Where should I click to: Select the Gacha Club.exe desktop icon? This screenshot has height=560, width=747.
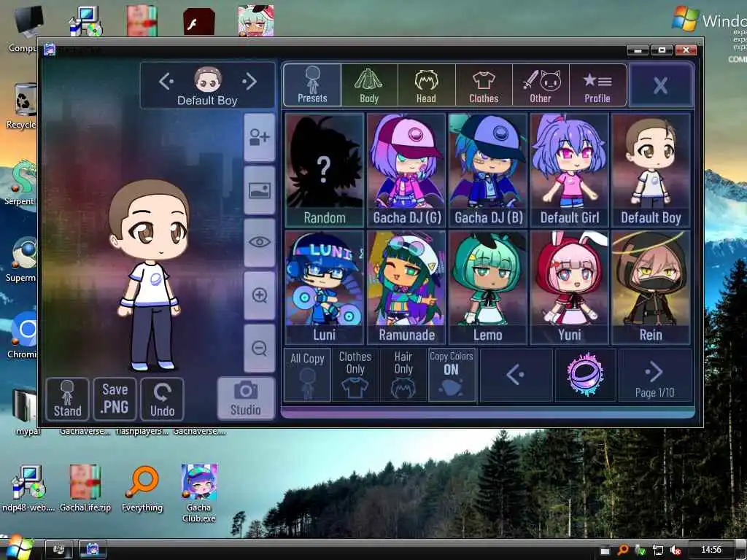point(198,494)
